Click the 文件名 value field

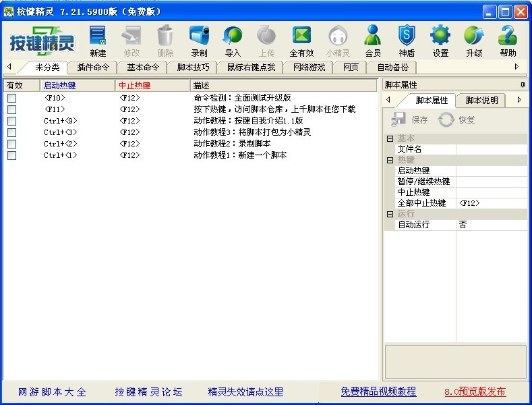point(492,149)
